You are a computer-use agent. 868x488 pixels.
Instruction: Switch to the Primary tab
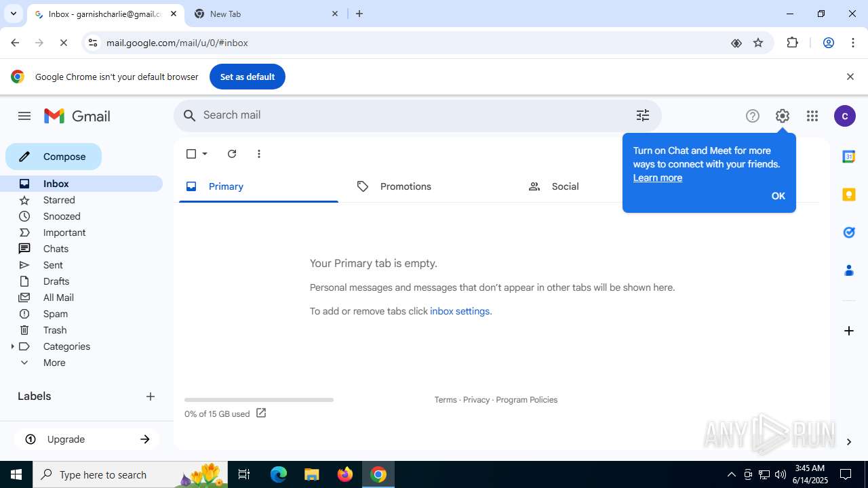point(258,186)
